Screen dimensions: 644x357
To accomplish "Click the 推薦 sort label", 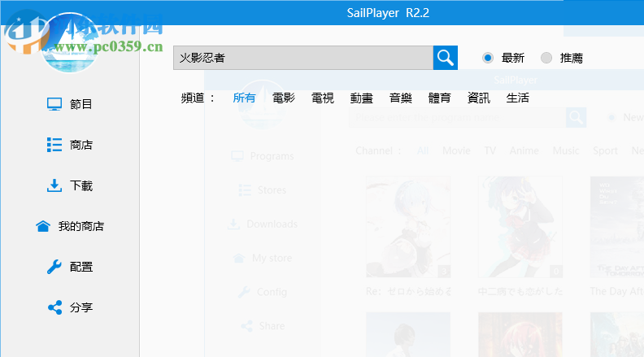I will pos(572,58).
